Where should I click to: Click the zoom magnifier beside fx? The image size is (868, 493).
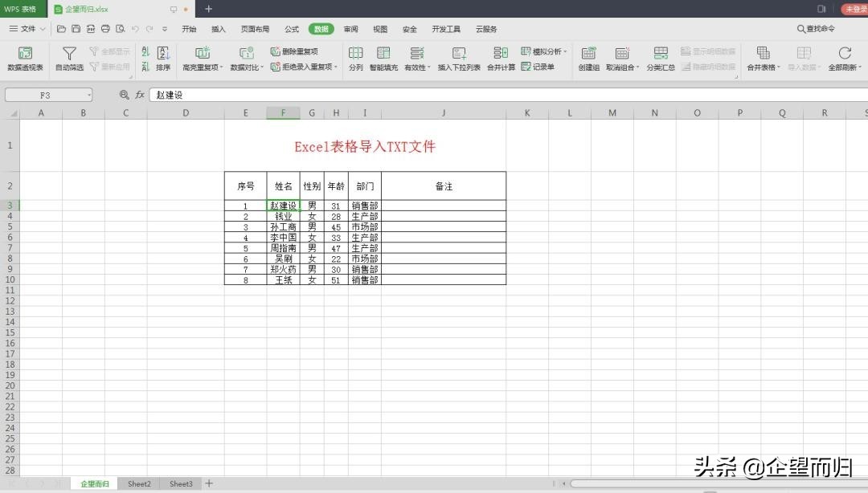(x=124, y=95)
